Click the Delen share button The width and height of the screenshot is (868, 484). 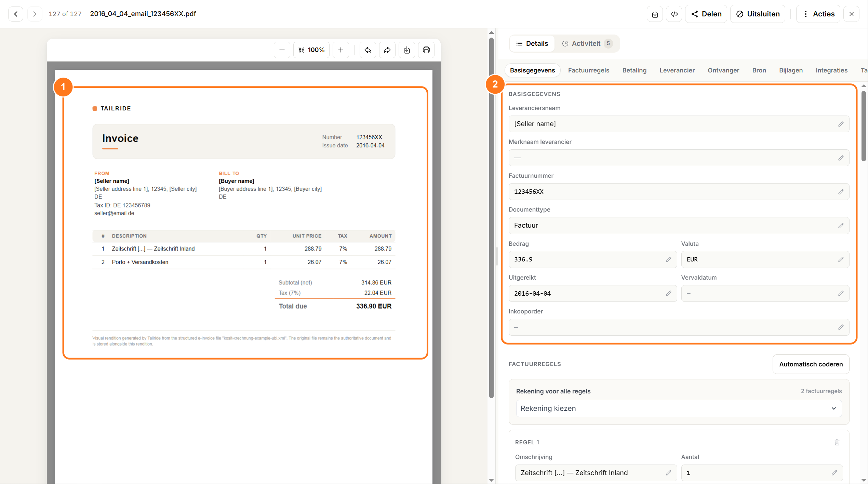point(706,14)
